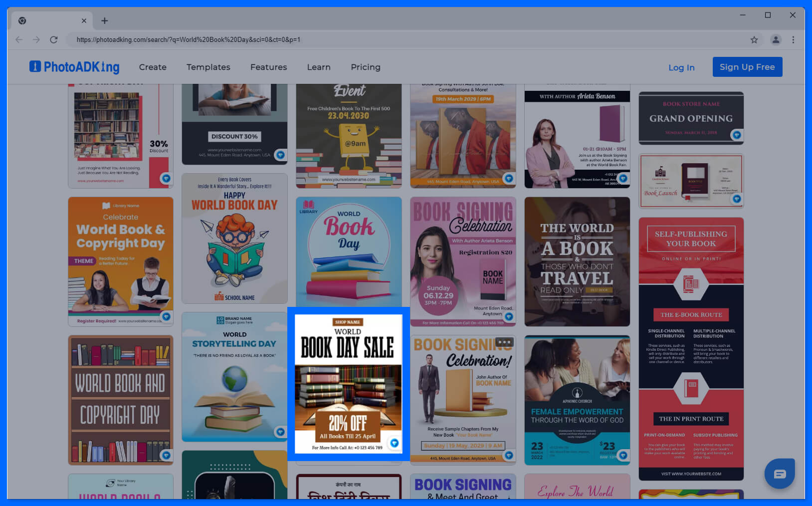Open the Templates menu
Screen dimensions: 812x506
tap(208, 67)
